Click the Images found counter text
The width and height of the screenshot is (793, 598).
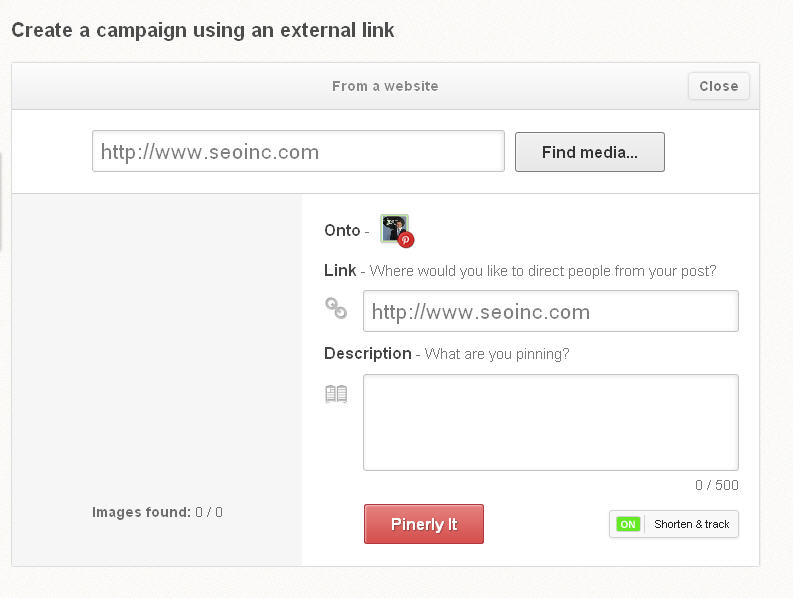[x=157, y=512]
